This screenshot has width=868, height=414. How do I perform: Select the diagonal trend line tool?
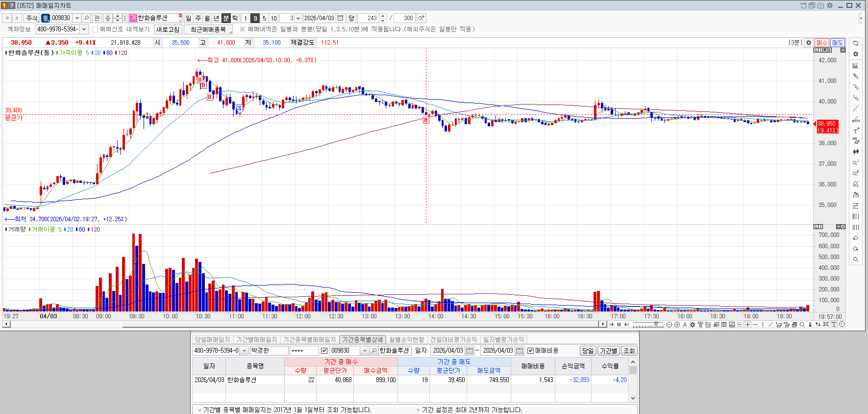click(856, 108)
